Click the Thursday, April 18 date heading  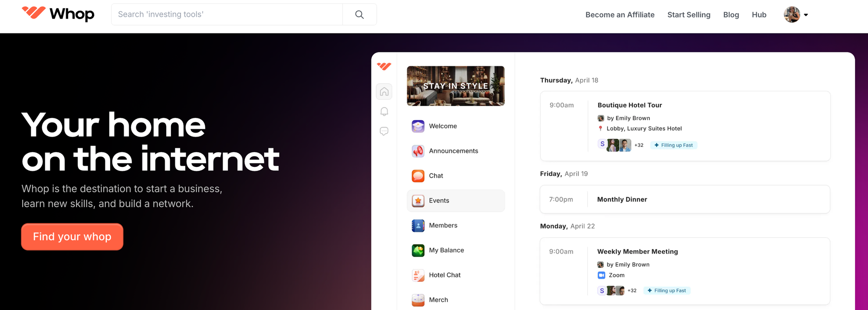pos(569,80)
